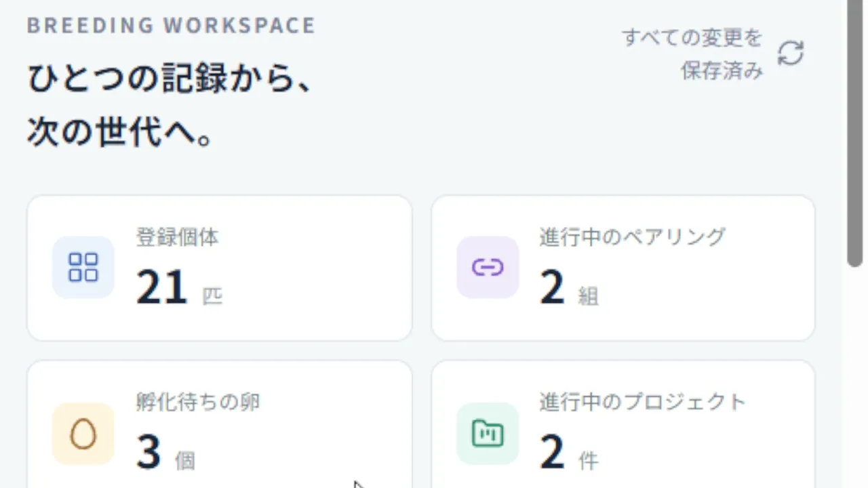Click the 登録個体 label text
The image size is (868, 488).
[x=177, y=237]
